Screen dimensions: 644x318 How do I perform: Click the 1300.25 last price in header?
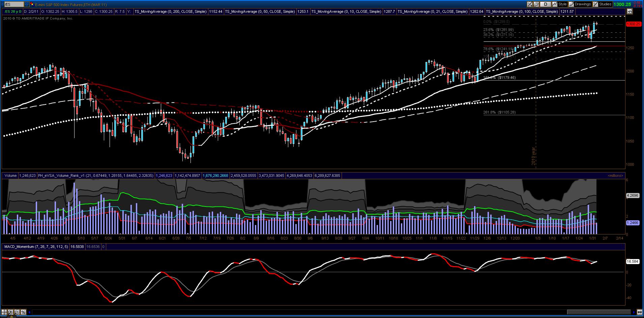(622, 4)
